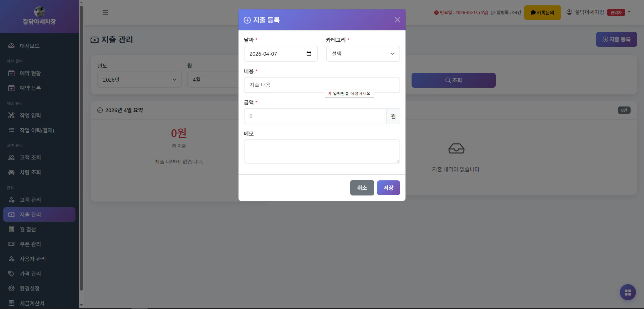Screen dimensions: 644x309
Task: Click the hamburger menu icon
Action: (105, 13)
